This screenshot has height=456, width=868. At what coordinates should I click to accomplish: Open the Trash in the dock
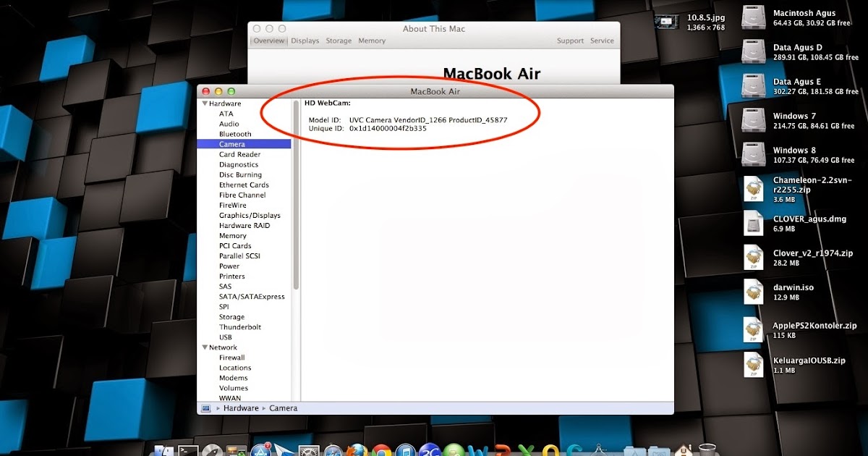click(x=707, y=449)
